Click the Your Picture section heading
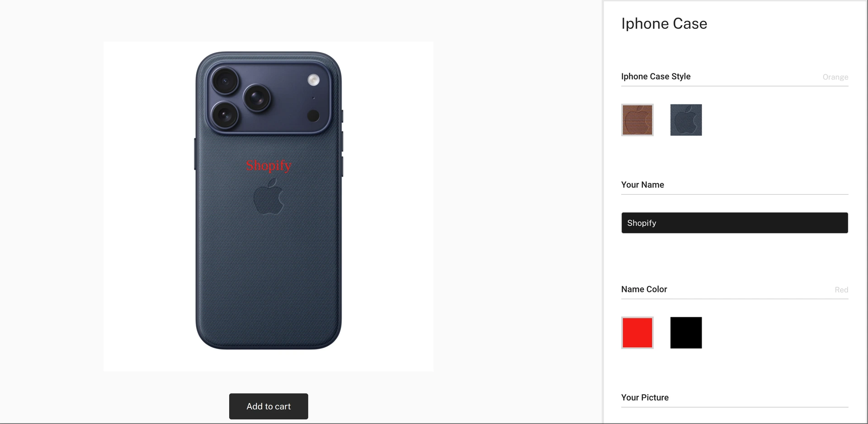 (645, 397)
